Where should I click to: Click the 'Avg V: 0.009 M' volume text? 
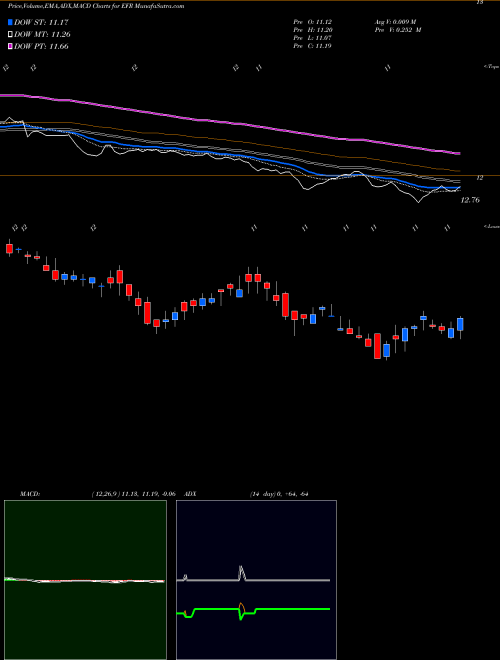(395, 22)
